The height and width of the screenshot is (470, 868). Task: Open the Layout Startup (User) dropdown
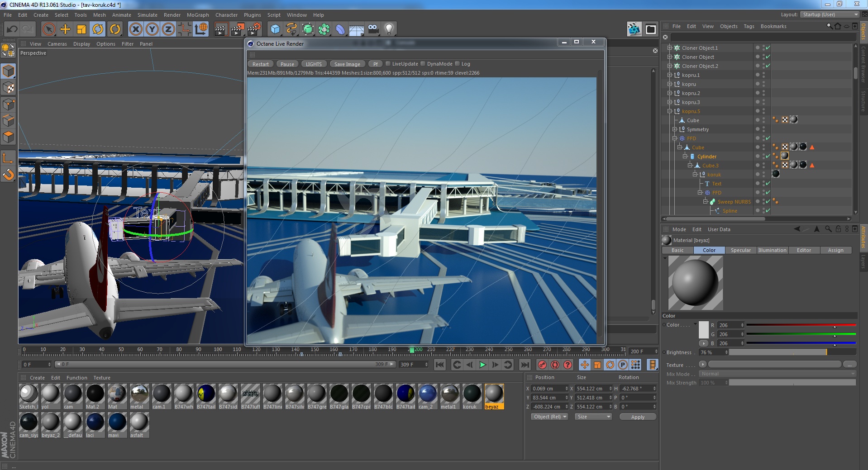[x=830, y=14]
